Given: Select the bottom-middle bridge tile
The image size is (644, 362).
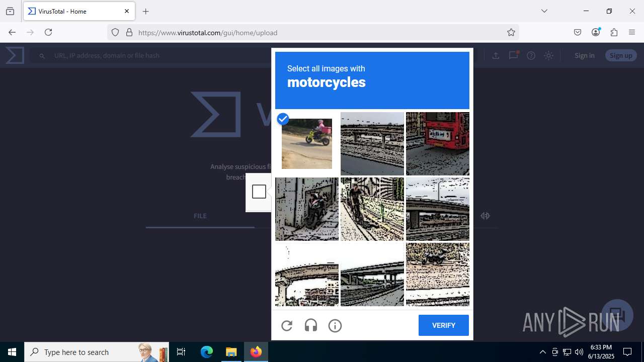Looking at the screenshot, I should (x=372, y=275).
